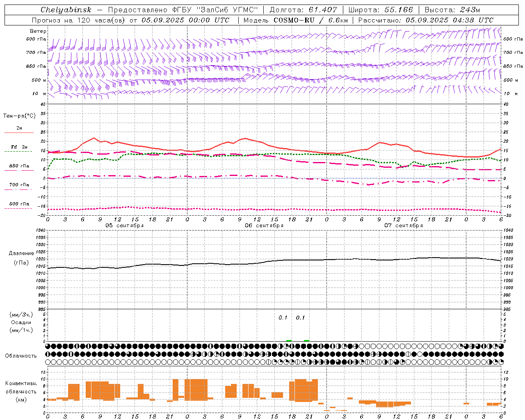Click the second green precipitation bar
Image resolution: width=525 pixels, height=420 pixels.
pyautogui.click(x=307, y=340)
